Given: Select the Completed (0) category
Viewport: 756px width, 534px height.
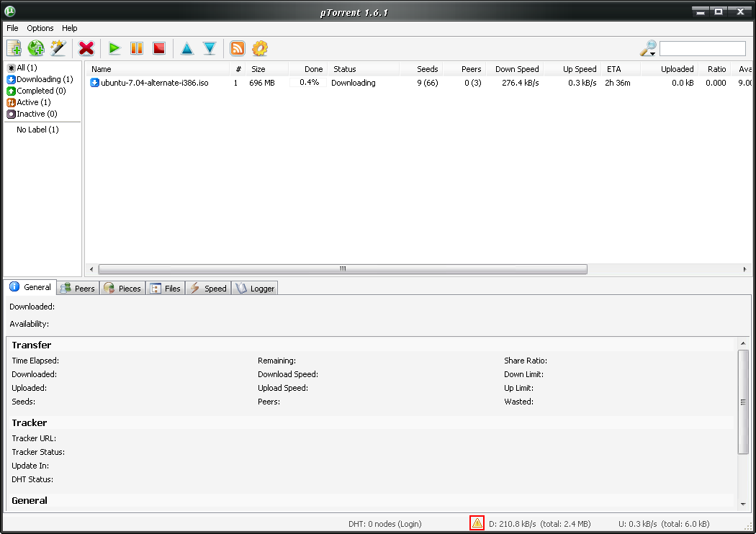Looking at the screenshot, I should coord(36,91).
